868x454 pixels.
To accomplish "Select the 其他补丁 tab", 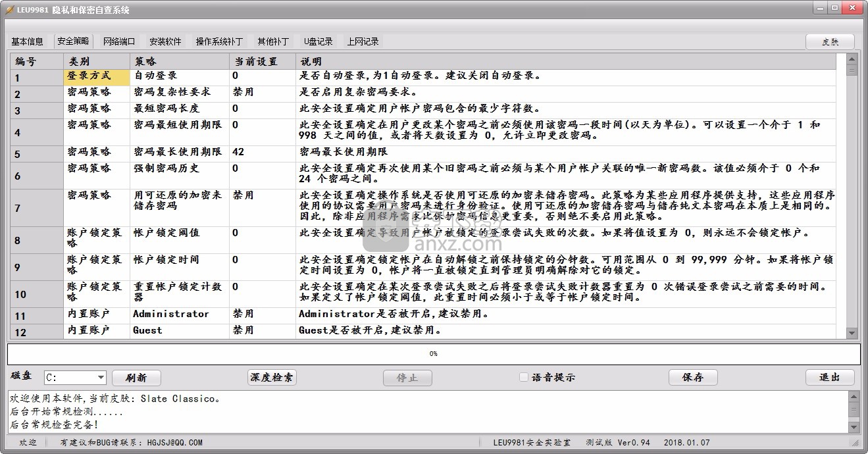I will click(x=273, y=41).
